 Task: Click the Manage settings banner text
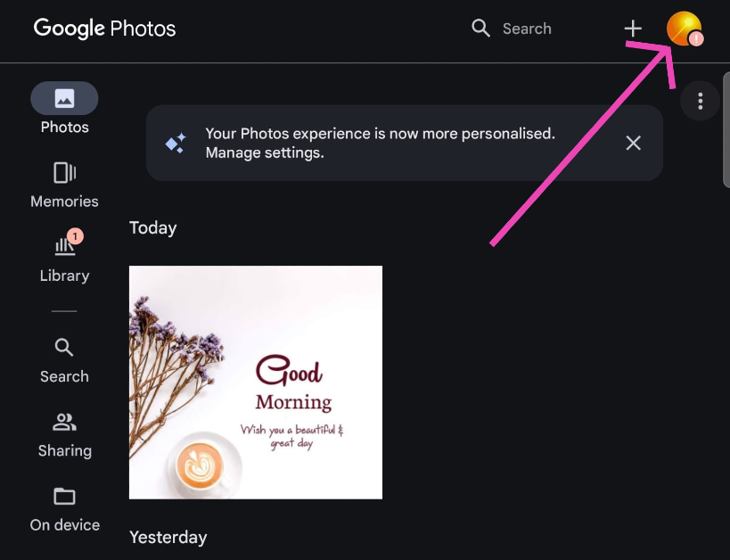pos(265,152)
